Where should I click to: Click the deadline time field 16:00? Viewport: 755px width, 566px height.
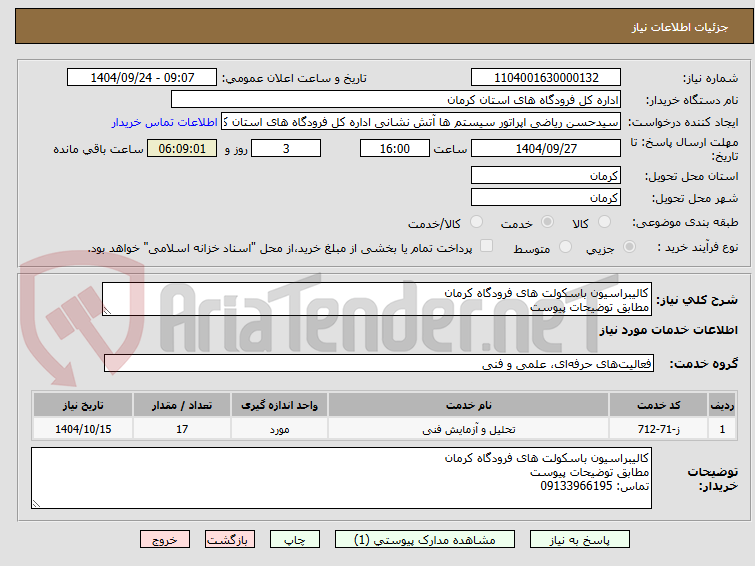click(395, 148)
